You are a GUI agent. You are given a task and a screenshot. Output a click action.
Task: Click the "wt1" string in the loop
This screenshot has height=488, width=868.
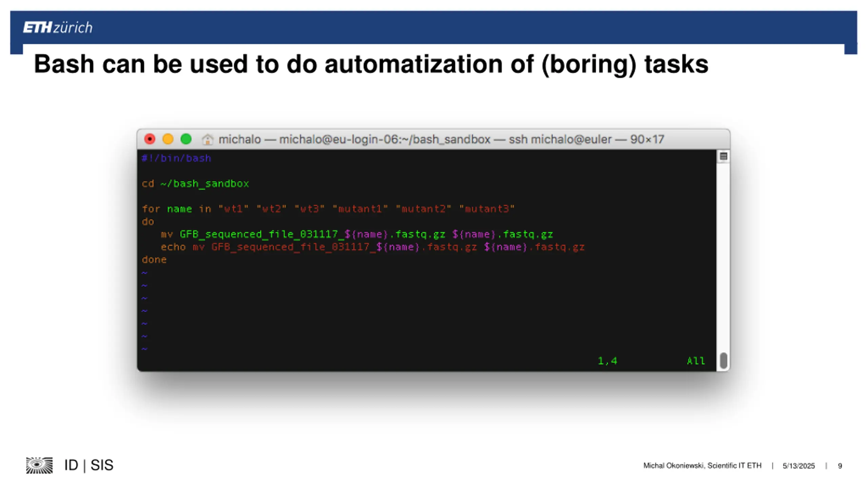coord(233,209)
